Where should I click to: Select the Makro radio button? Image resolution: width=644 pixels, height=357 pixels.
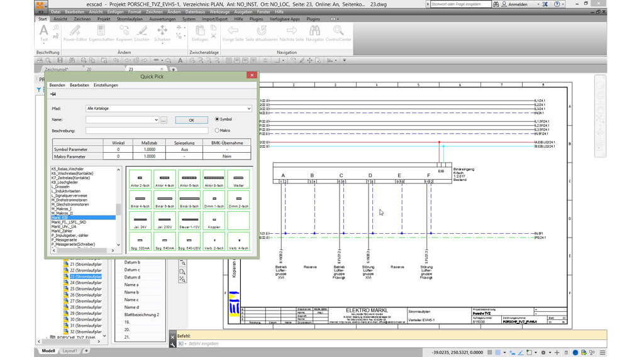[218, 130]
